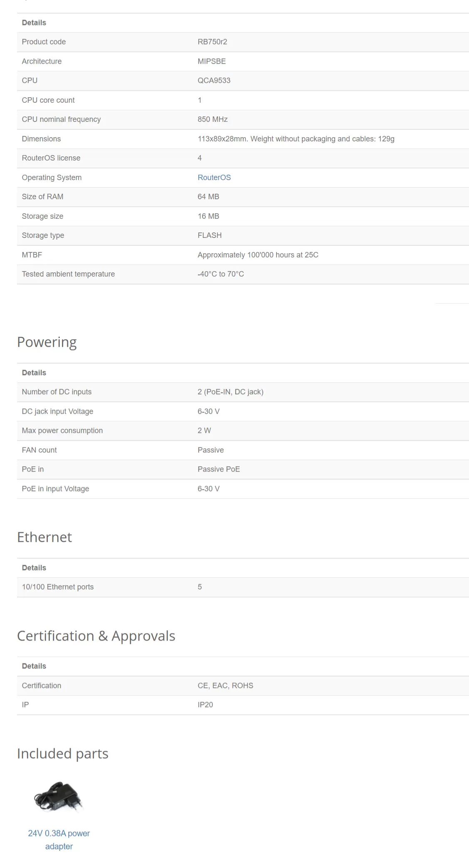Click the Storage type value FLASH
469x868 pixels.
tap(210, 235)
